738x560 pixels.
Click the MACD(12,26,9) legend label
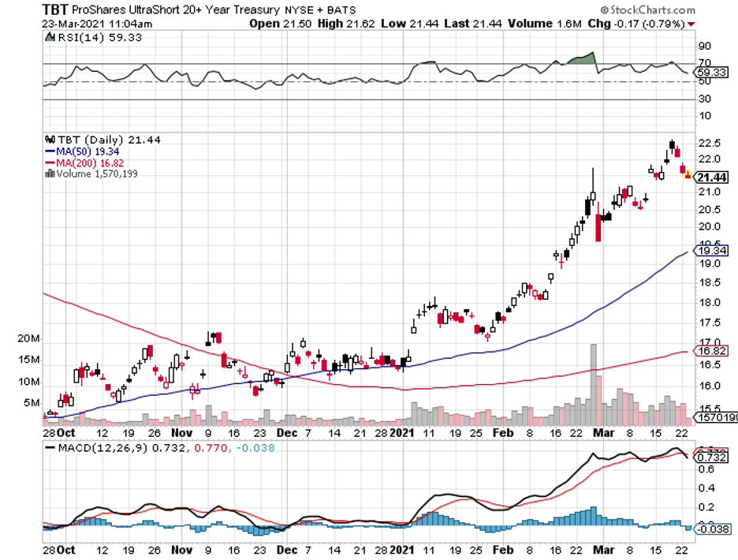coord(102,448)
